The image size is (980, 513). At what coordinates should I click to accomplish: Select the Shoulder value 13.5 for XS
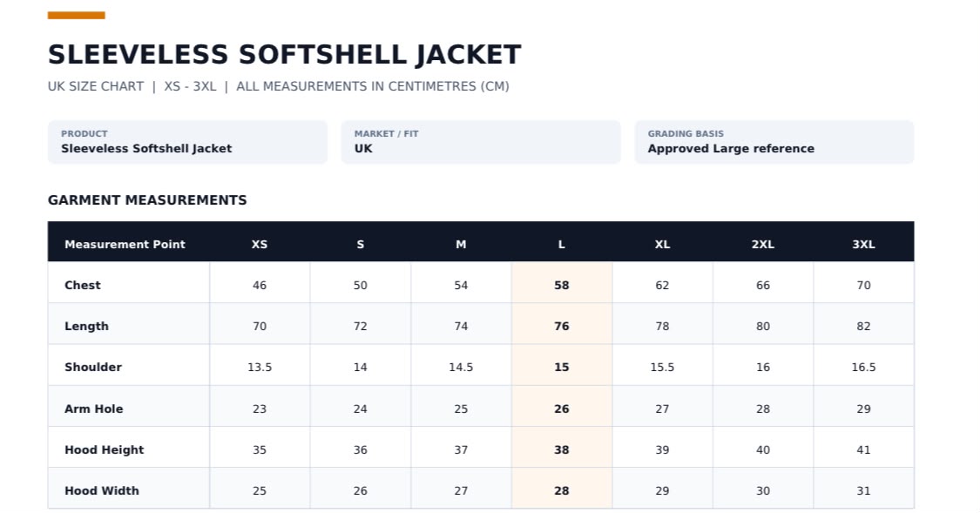260,367
